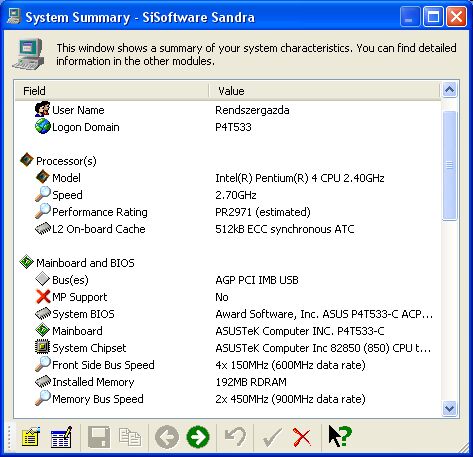Viewport: 473px width, 457px height.
Task: Open the context help arrow-question icon
Action: tap(339, 436)
